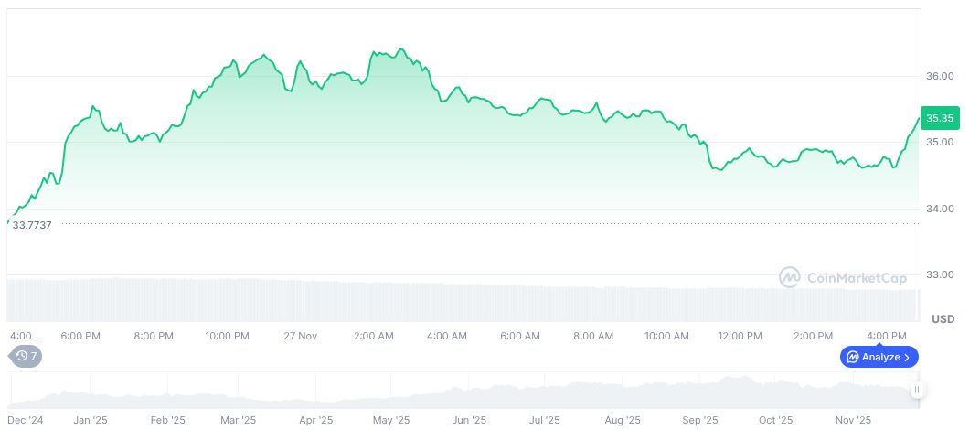The image size is (980, 430).
Task: Click the USD currency label
Action: (943, 319)
